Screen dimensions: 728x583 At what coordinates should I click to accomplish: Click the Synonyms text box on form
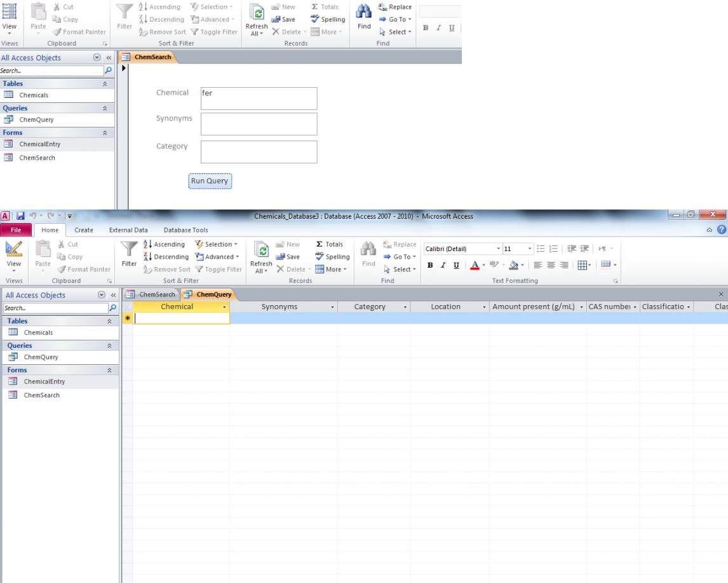coord(259,124)
